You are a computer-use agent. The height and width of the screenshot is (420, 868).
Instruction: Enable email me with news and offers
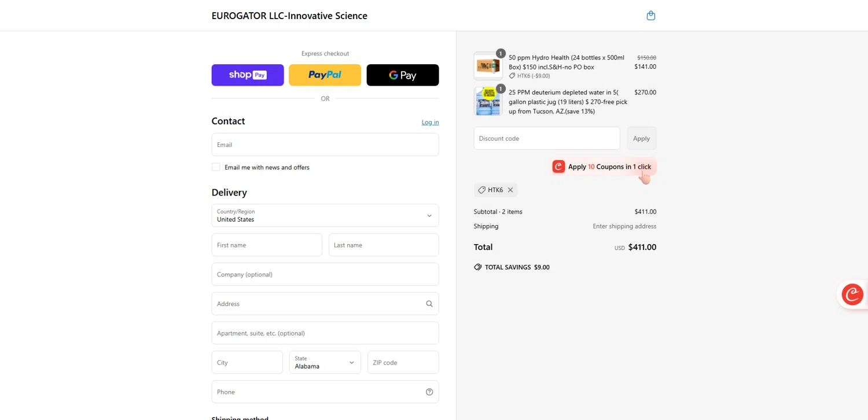(x=216, y=167)
